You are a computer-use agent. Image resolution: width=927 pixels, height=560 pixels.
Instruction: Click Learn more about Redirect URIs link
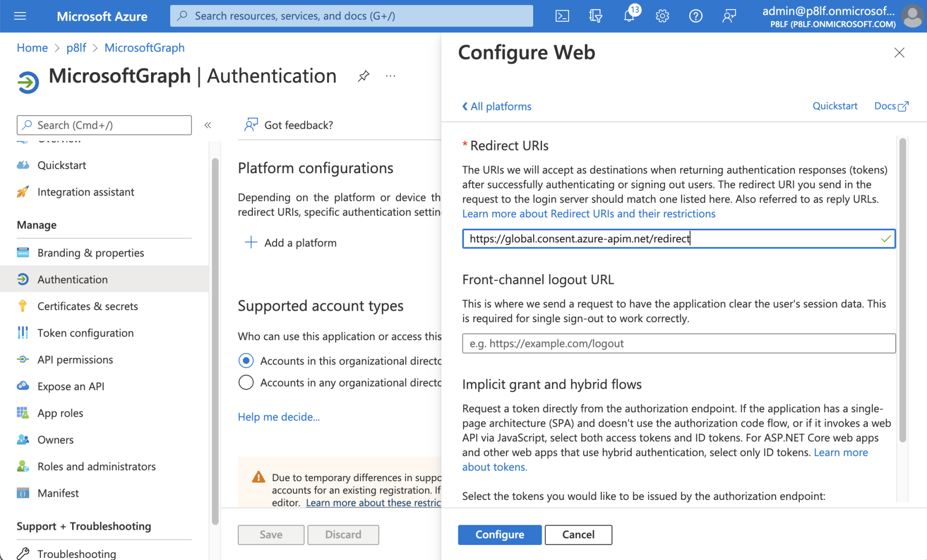(x=589, y=214)
